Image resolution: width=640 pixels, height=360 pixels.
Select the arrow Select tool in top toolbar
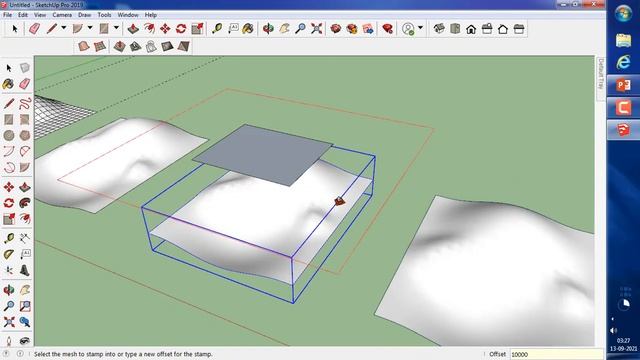[x=15, y=29]
